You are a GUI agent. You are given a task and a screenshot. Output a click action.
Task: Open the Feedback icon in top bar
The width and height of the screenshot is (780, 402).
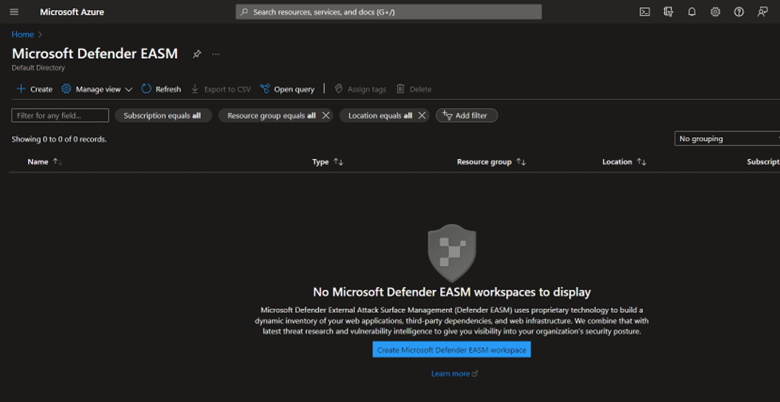(762, 12)
